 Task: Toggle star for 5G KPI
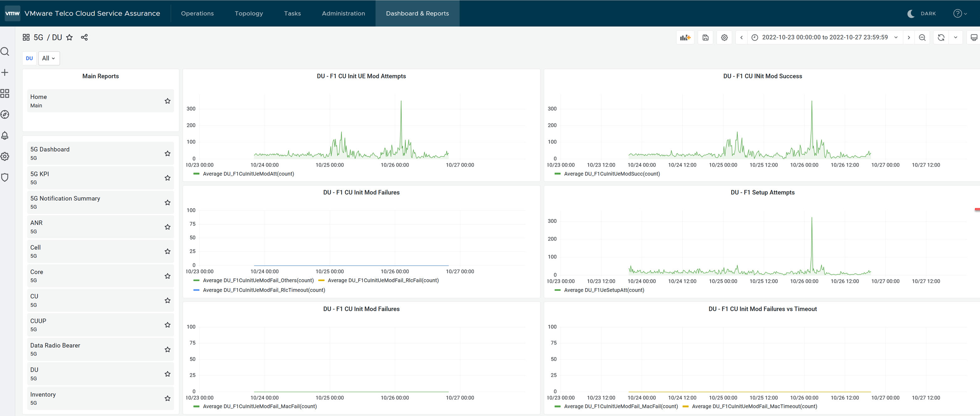(x=167, y=178)
